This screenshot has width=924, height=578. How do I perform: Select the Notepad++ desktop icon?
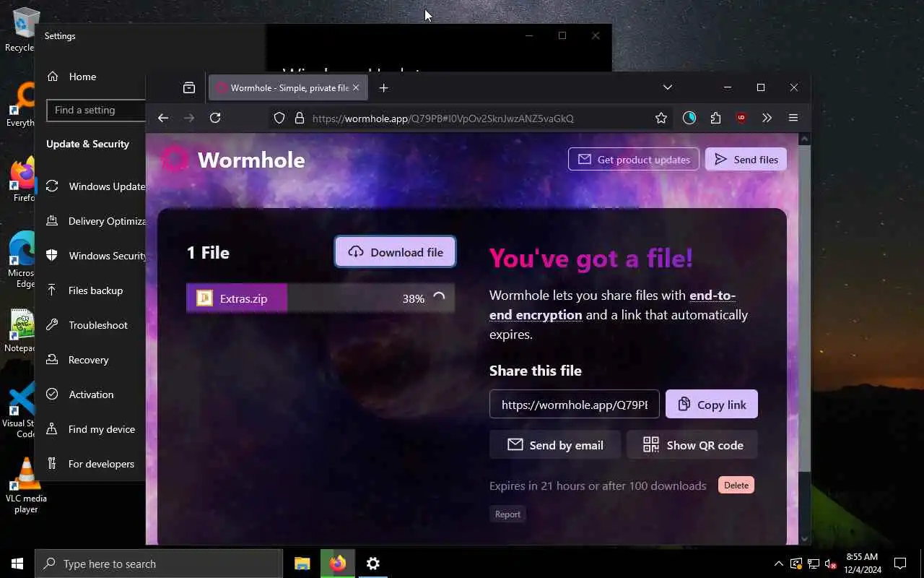pos(20,331)
